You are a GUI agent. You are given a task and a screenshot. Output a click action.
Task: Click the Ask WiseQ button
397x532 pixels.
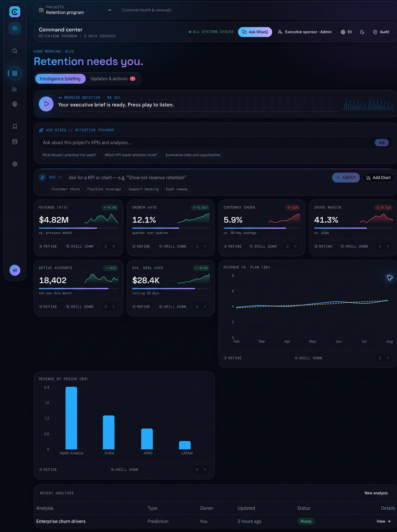pos(255,32)
